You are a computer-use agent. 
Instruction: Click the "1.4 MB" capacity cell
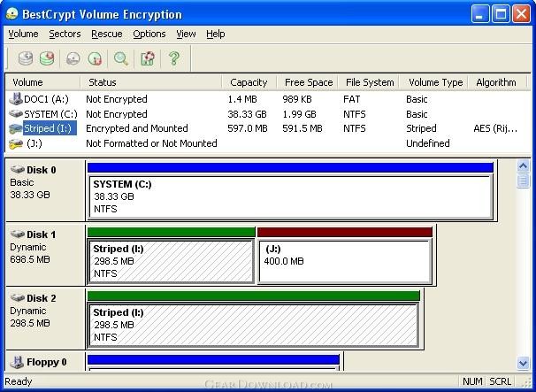242,99
